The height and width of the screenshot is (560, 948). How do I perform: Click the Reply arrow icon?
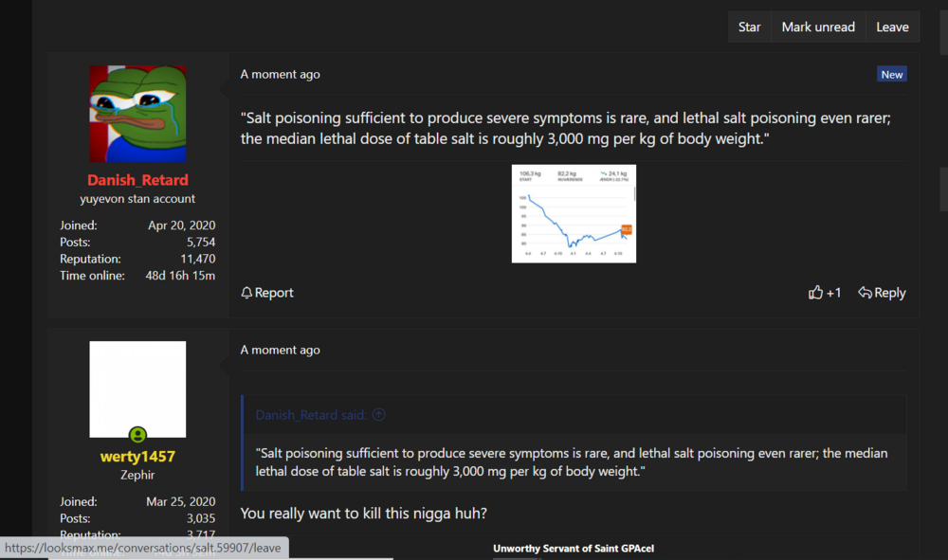point(865,293)
